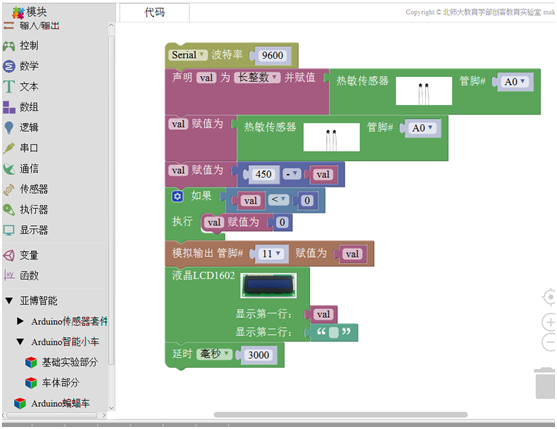Open the 显示器 (Display) monitor category
This screenshot has width=557, height=429.
[26, 230]
